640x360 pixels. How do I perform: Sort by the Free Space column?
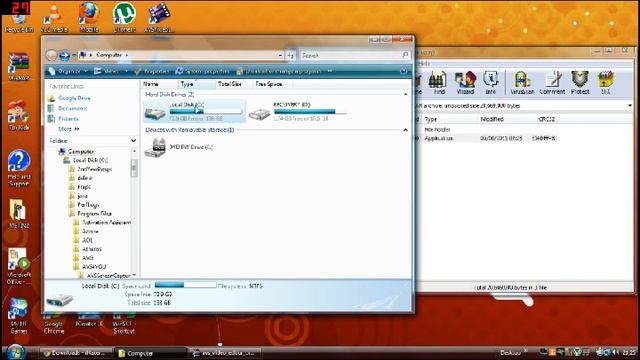(271, 84)
